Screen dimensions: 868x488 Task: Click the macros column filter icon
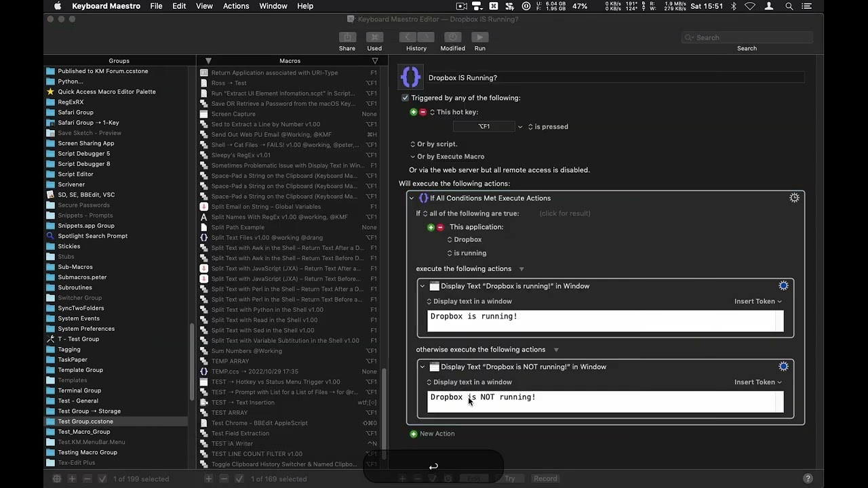(x=375, y=60)
